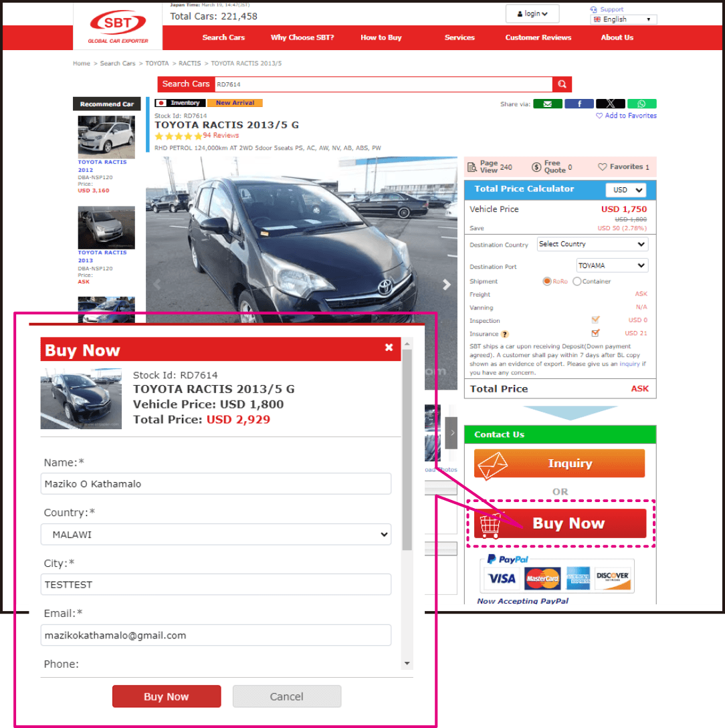This screenshot has width=725, height=728.
Task: Click the American Express card logo
Action: (579, 578)
